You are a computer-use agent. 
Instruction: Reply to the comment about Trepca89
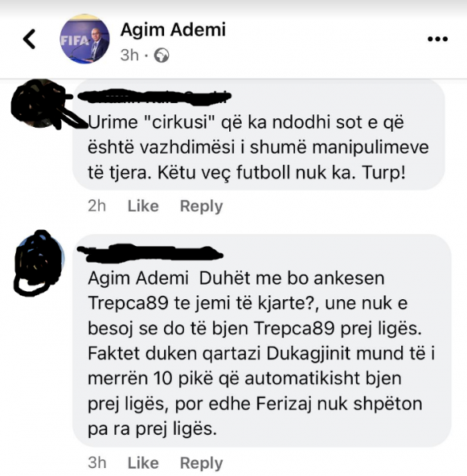201,463
